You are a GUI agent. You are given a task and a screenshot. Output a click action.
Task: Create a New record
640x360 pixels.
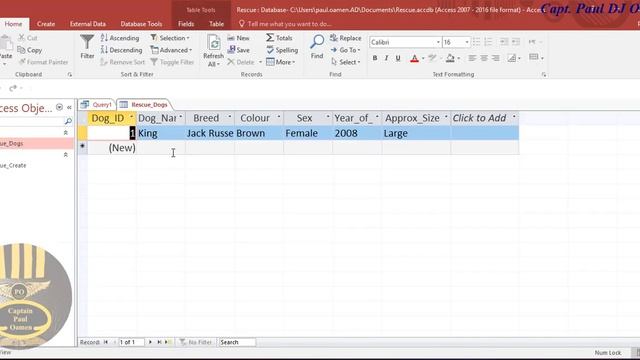(238, 38)
